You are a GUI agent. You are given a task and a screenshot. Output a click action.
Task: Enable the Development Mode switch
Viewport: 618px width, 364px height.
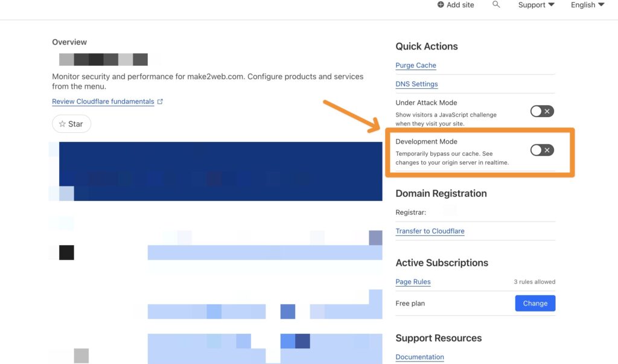pos(542,150)
